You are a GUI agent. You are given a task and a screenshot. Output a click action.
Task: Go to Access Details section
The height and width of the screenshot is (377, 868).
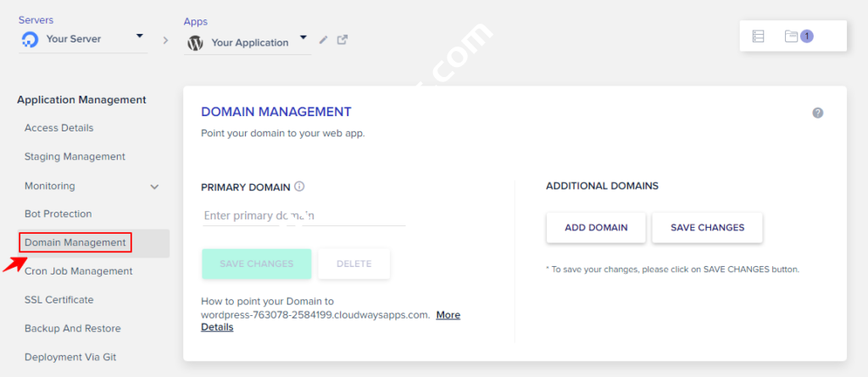pyautogui.click(x=59, y=128)
